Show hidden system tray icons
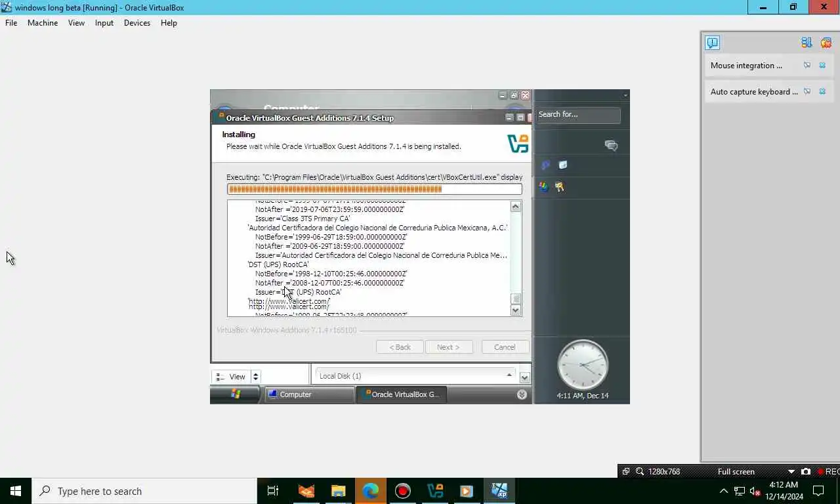840x504 pixels. click(723, 491)
